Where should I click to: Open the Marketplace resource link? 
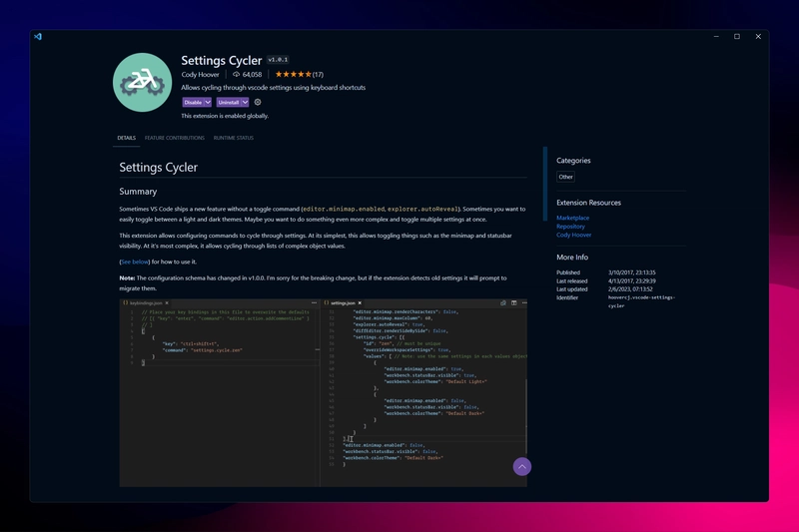(x=572, y=218)
